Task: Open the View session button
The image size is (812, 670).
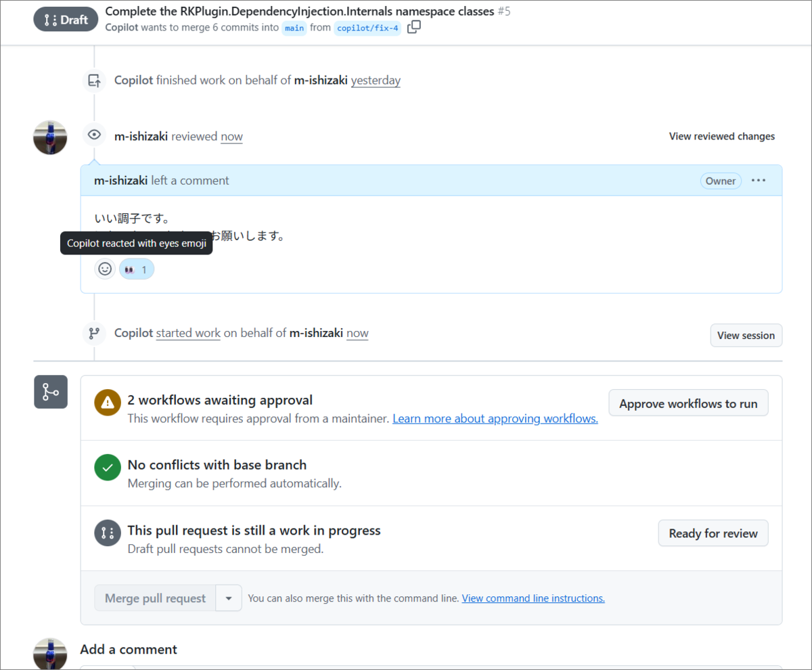Action: [746, 336]
